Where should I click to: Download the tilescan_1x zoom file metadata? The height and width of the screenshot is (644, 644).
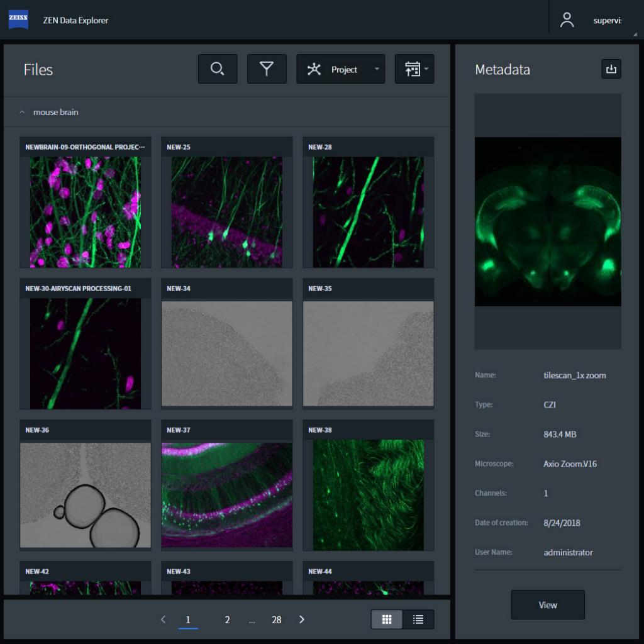point(611,69)
